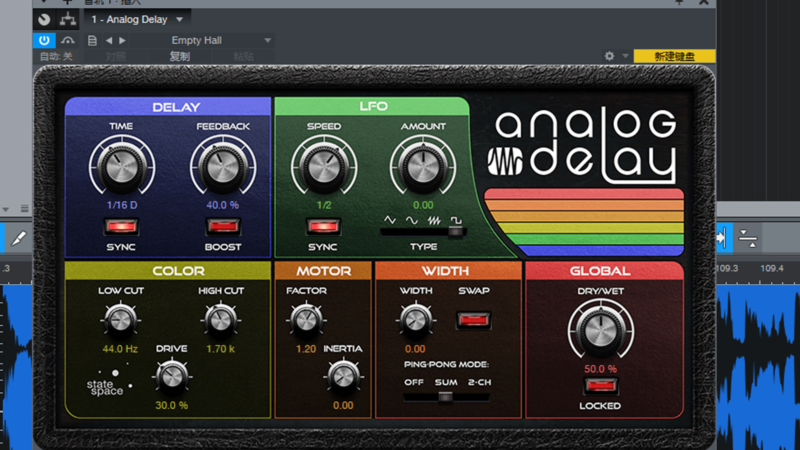Viewport: 800px width, 450px height.
Task: Select the triangle LFO waveform icon
Action: coord(390,218)
